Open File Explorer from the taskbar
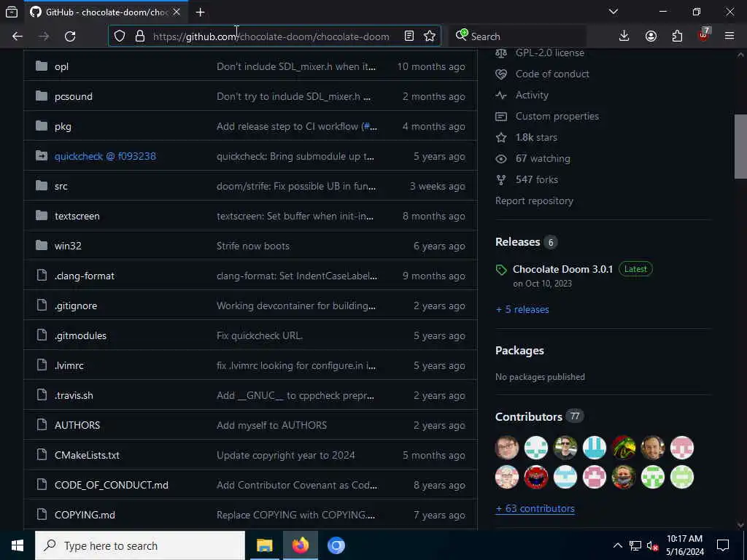 coord(264,545)
